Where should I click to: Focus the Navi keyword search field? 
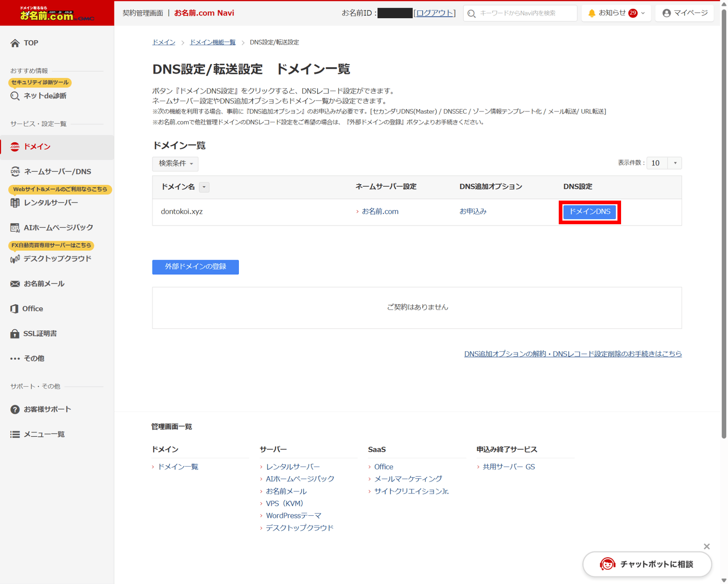coord(520,13)
